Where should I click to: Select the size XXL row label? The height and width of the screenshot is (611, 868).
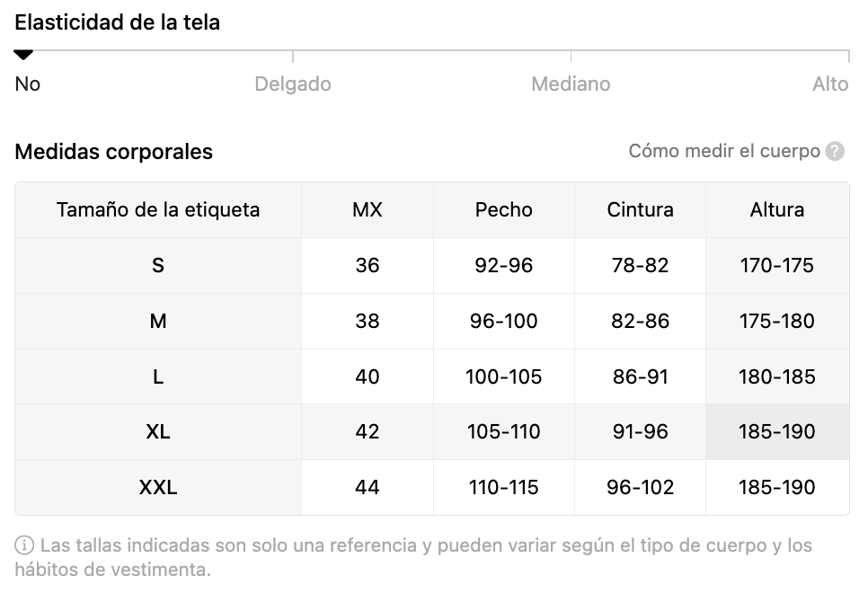pos(158,488)
